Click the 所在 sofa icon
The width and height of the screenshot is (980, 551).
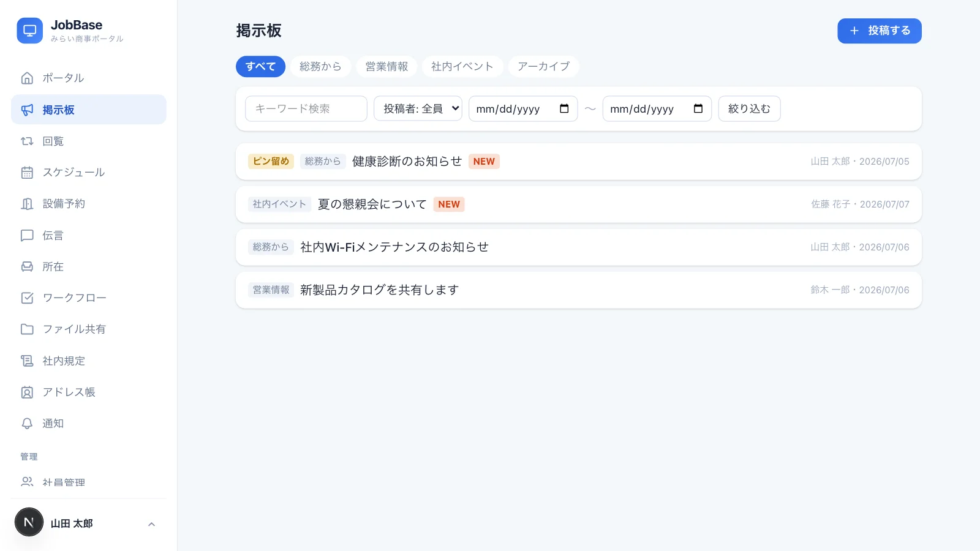click(x=27, y=267)
